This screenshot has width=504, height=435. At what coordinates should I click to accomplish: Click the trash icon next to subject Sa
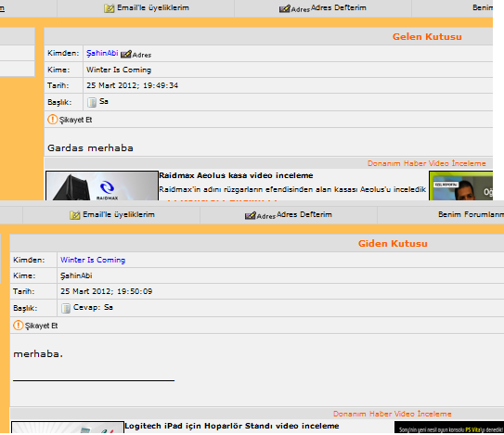(x=92, y=102)
